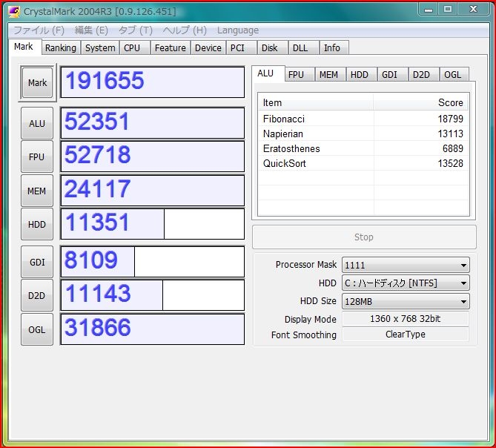The image size is (496, 448).
Task: Click the total score 191655
Action: (x=153, y=82)
